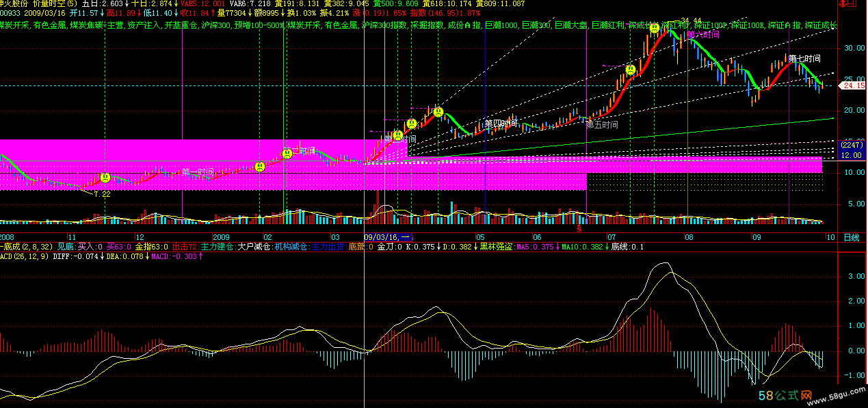
Task: Click the 7.22 low price label
Action: pyautogui.click(x=101, y=195)
